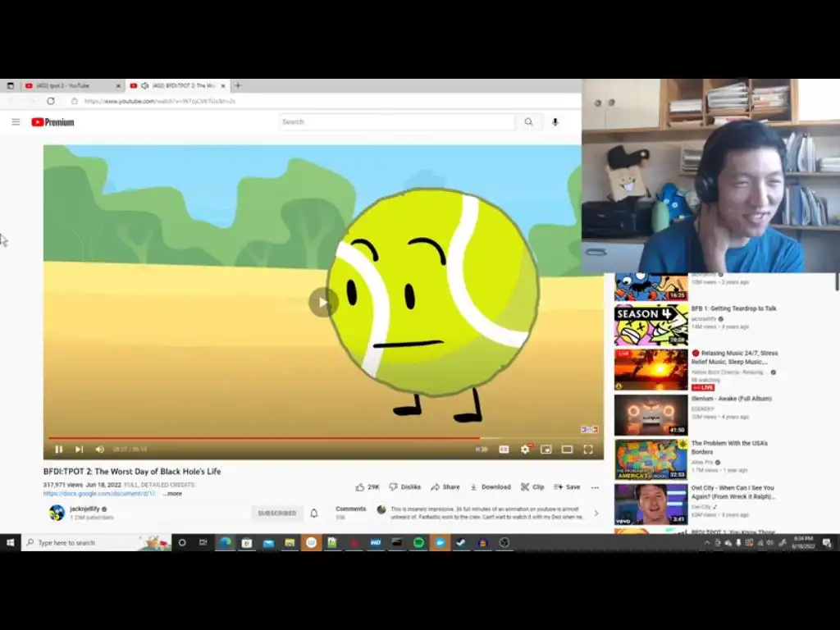The width and height of the screenshot is (840, 630).
Task: Enable the miniplayer icon
Action: [546, 450]
